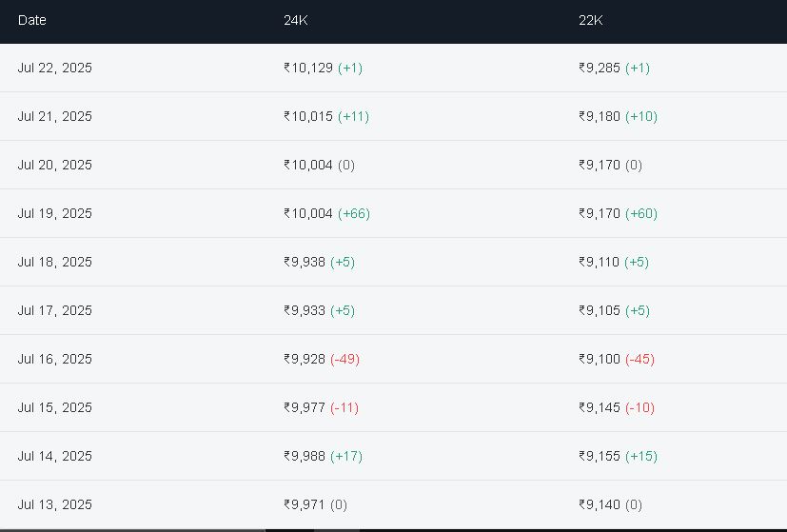
Task: Select the Jul 18, 2025 date cell
Action: click(54, 263)
